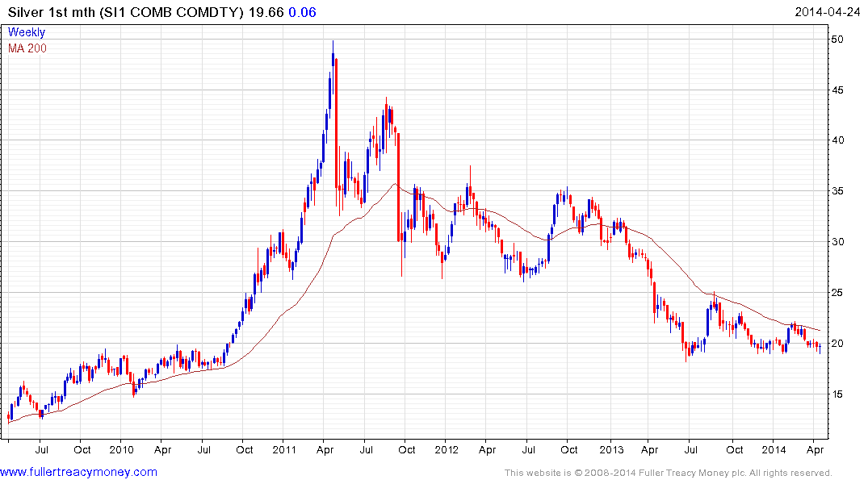Click the 15 price axis label
Viewport: 868px width, 484px height.
837,394
